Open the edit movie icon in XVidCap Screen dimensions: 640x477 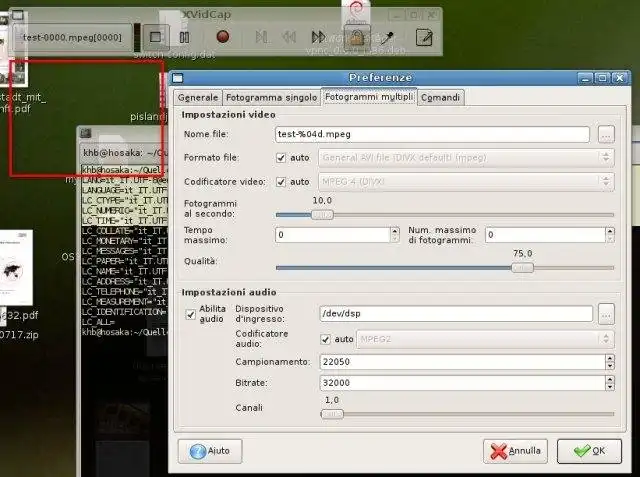[424, 38]
